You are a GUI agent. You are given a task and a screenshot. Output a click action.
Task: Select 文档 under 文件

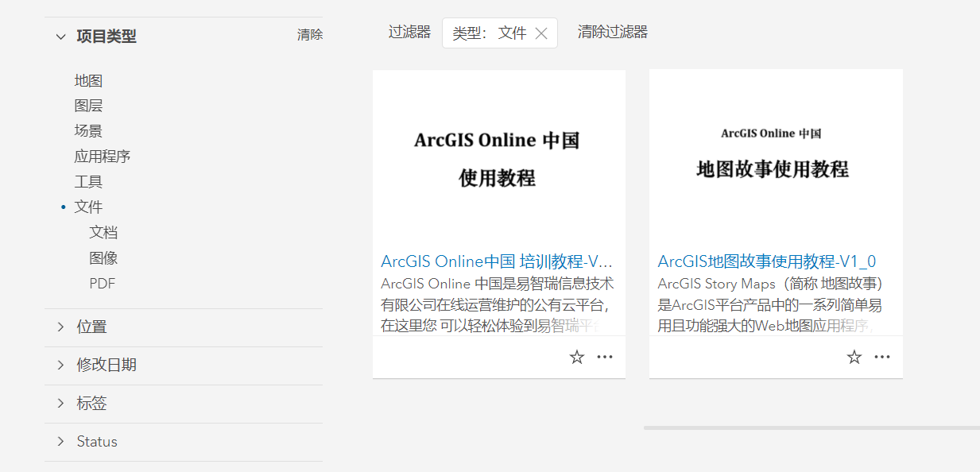tap(103, 231)
